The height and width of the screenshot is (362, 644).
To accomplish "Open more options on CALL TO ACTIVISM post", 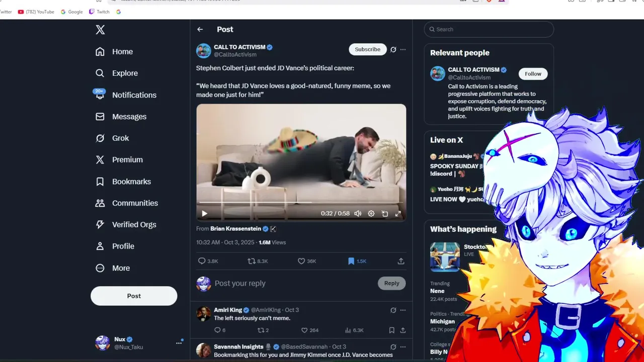I will (x=403, y=50).
